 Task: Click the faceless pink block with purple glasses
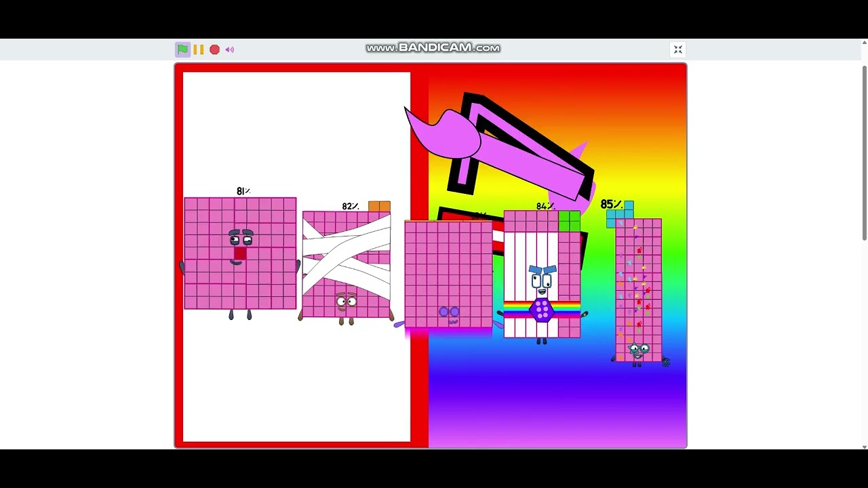pos(448,274)
